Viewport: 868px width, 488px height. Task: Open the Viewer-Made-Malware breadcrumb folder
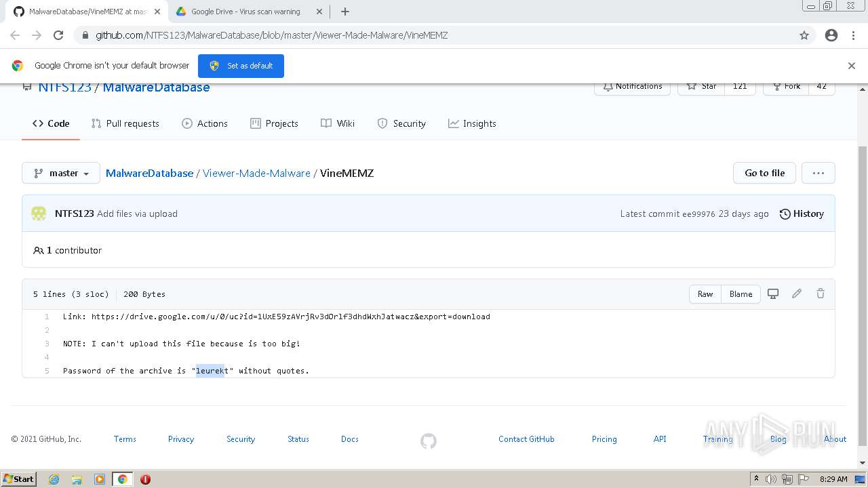[x=256, y=173]
